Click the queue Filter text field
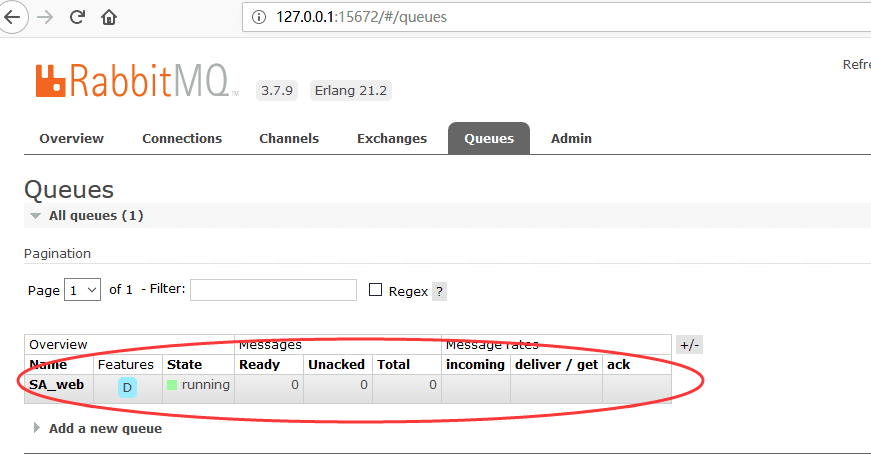 (273, 290)
